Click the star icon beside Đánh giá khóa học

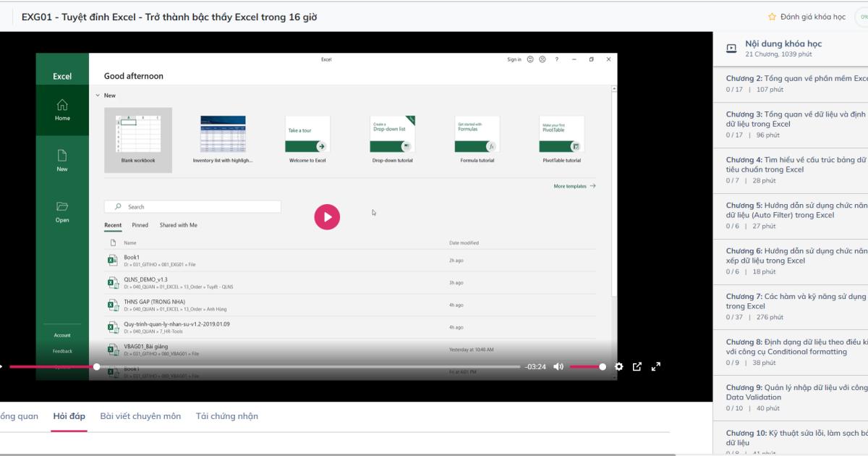click(x=772, y=17)
